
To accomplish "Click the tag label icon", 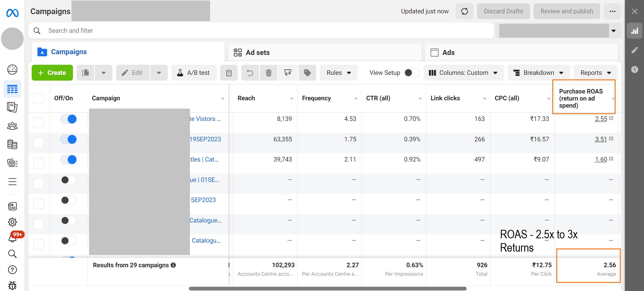I will 307,73.
